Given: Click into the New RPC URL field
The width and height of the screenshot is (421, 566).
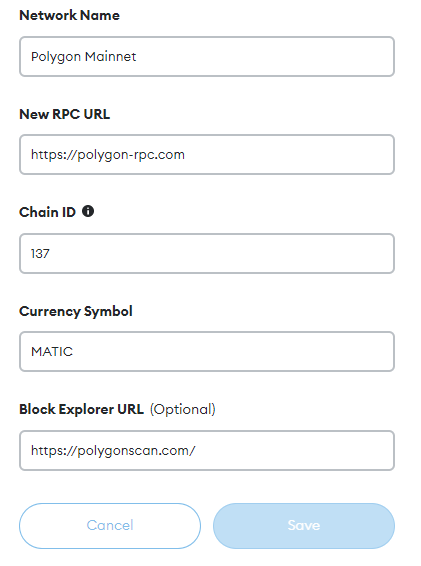Looking at the screenshot, I should pyautogui.click(x=207, y=154).
